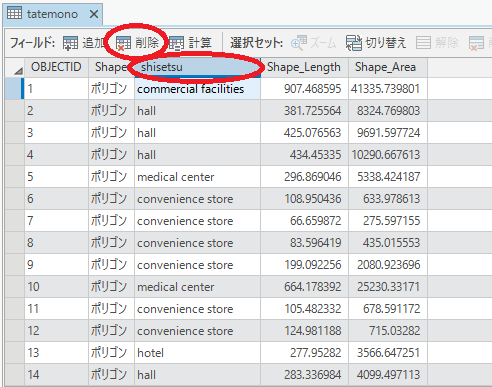Click the table options corner triangle
The image size is (492, 387).
tap(18, 70)
